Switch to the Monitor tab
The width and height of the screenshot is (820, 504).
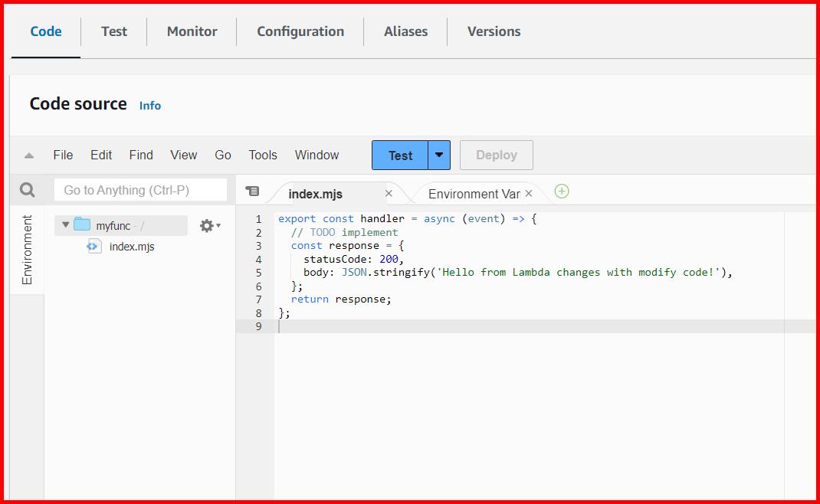pos(191,31)
